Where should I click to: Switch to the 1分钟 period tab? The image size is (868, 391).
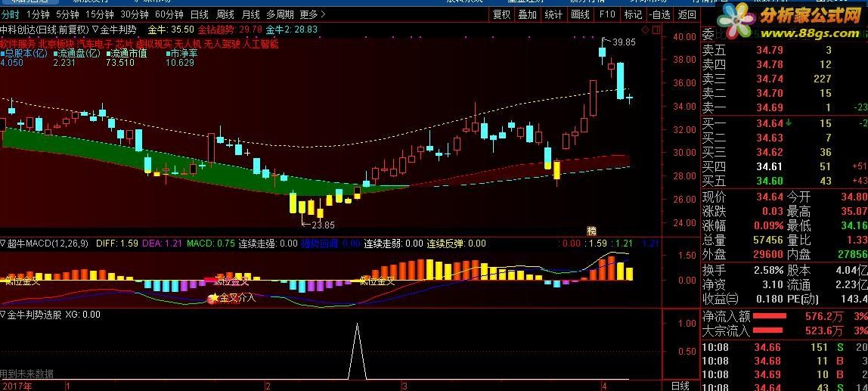[38, 14]
